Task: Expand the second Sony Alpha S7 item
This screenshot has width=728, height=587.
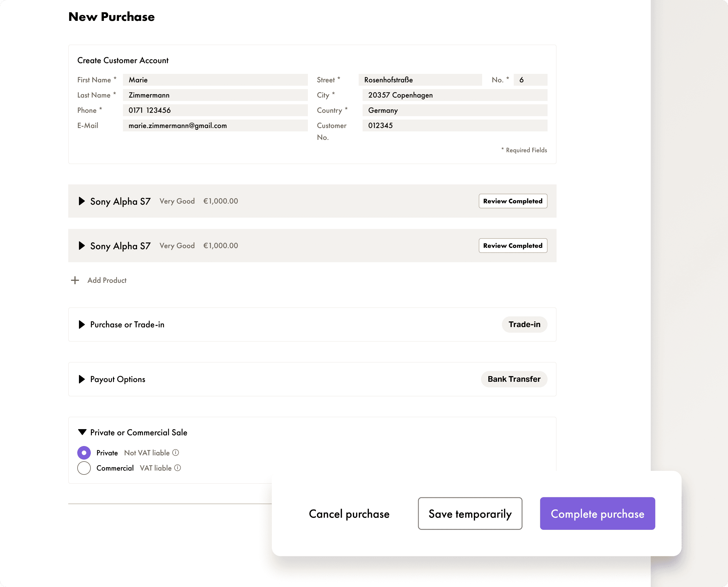Action: 81,246
